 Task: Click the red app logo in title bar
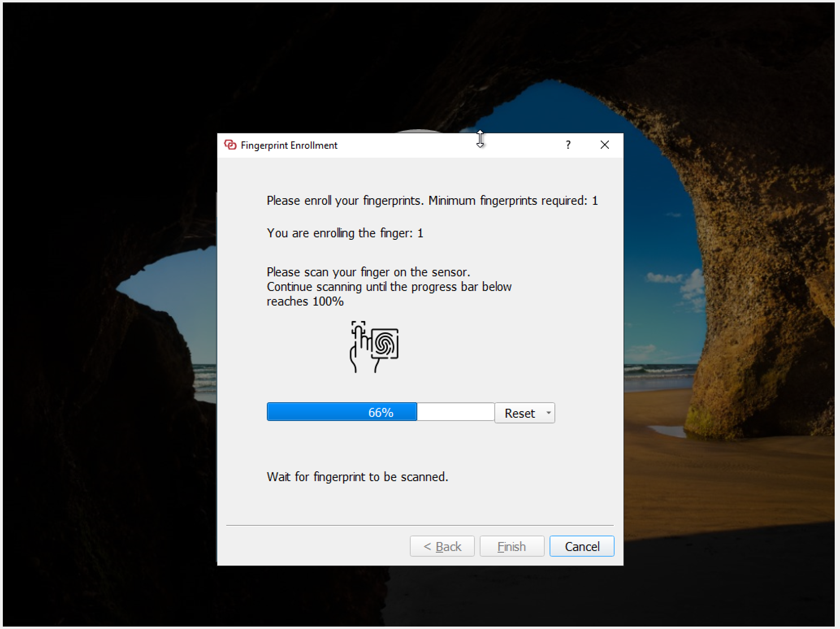pyautogui.click(x=230, y=145)
